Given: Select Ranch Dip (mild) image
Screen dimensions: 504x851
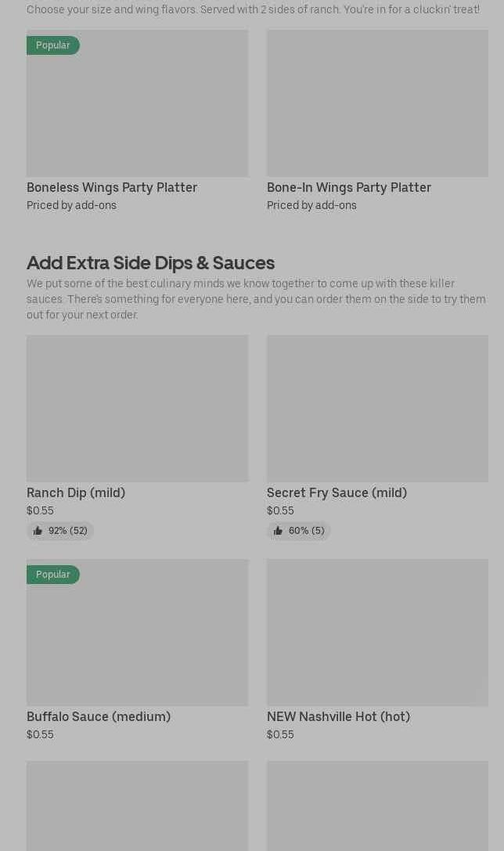Looking at the screenshot, I should (x=137, y=409).
